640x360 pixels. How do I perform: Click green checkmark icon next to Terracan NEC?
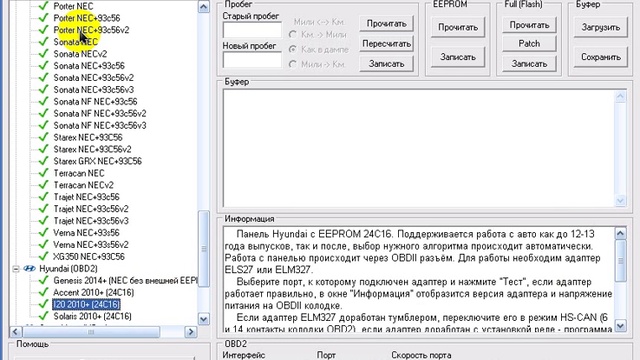pyautogui.click(x=43, y=173)
